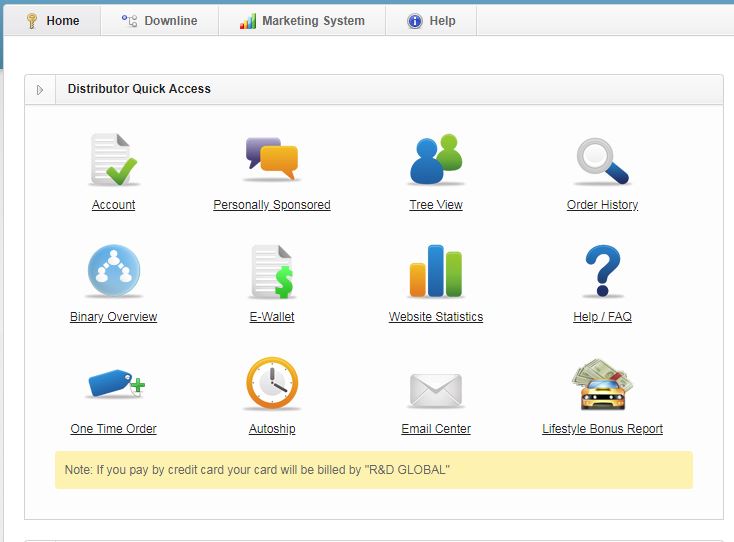This screenshot has height=542, width=734.
Task: Follow the Account link
Action: click(x=114, y=205)
